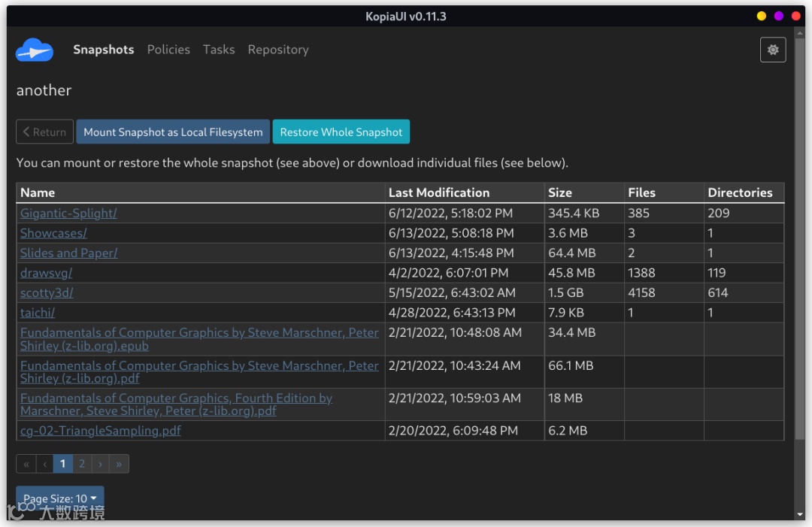
Task: Open the scotty3d directory link
Action: coord(47,293)
